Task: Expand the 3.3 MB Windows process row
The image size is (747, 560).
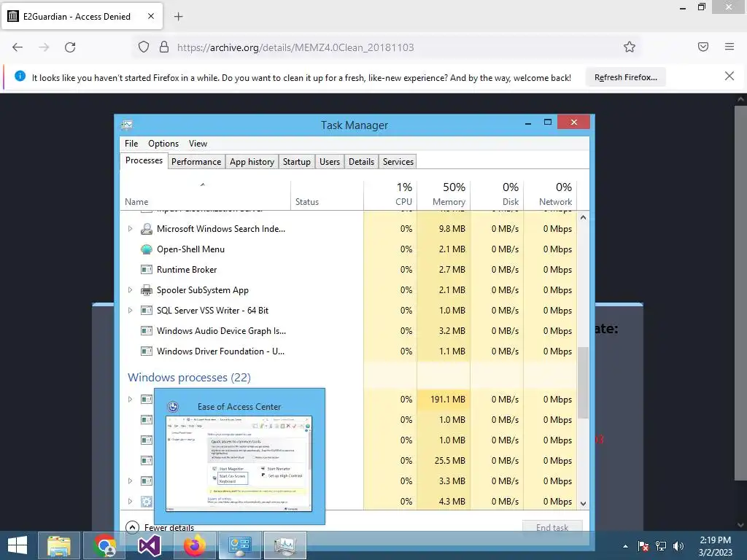Action: [x=130, y=481]
